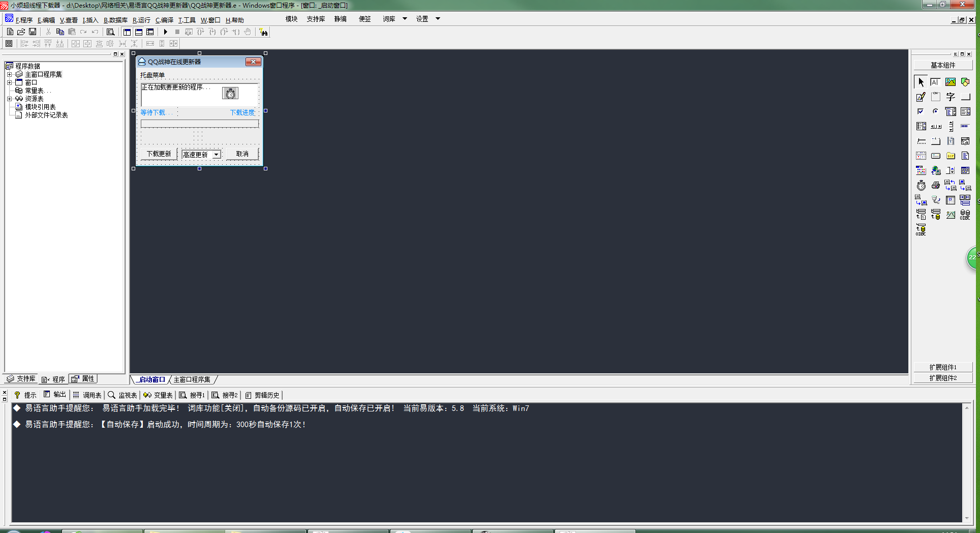Select the label (字) component icon

(951, 97)
